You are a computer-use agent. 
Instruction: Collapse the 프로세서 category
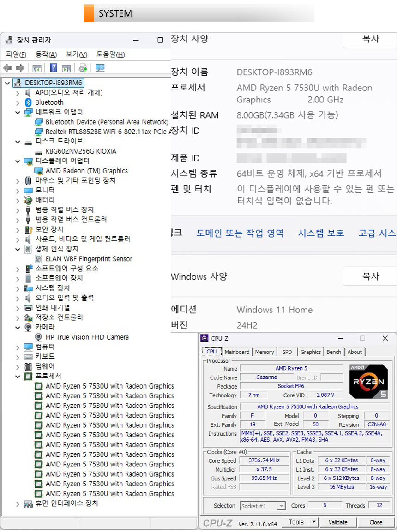(x=18, y=377)
